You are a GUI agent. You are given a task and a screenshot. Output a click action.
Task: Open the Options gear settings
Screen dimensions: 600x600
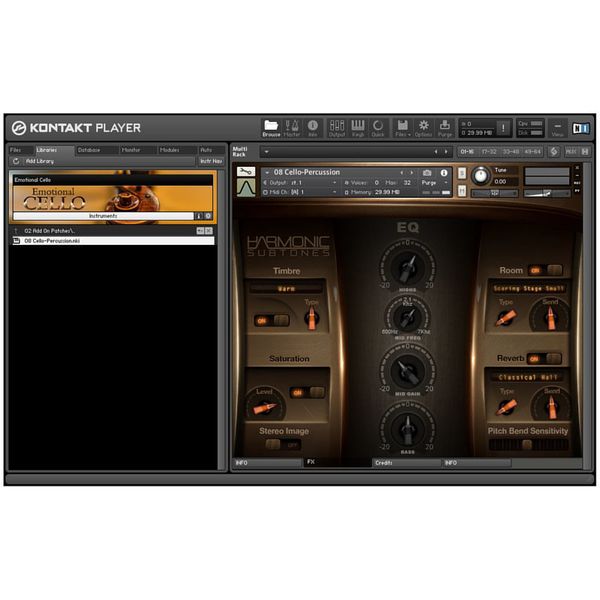(423, 127)
